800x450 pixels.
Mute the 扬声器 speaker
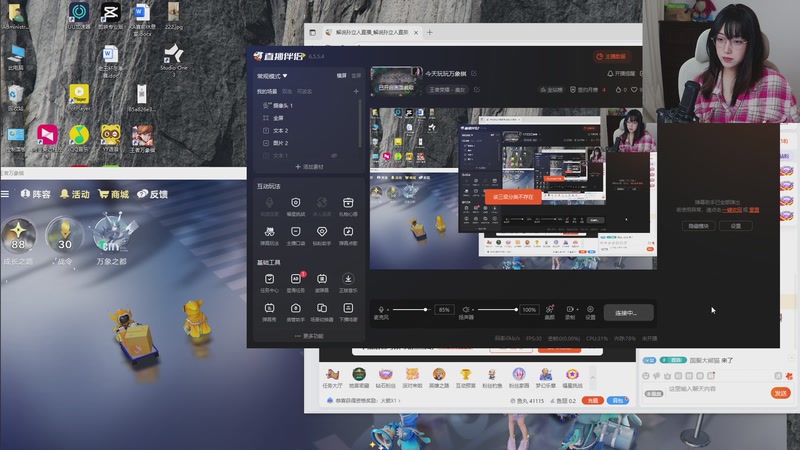(x=465, y=309)
